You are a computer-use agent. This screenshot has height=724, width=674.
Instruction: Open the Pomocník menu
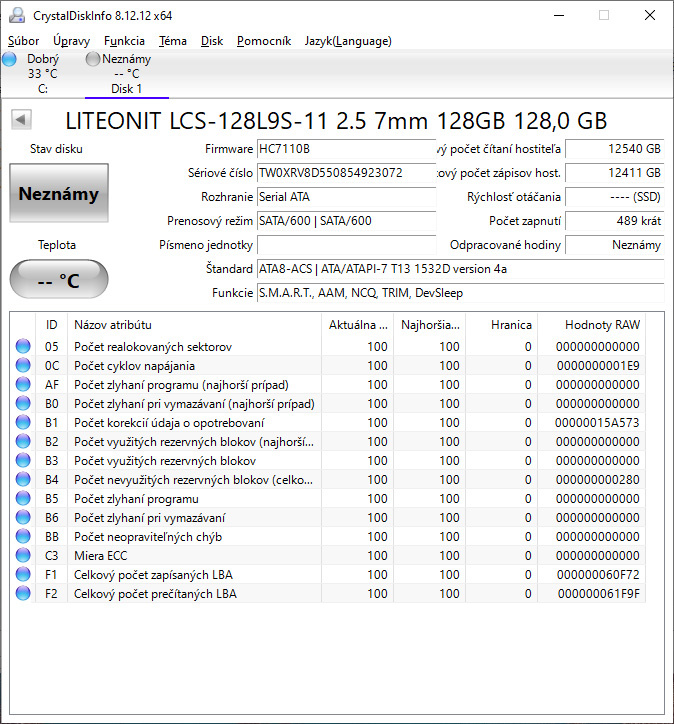pyautogui.click(x=264, y=41)
